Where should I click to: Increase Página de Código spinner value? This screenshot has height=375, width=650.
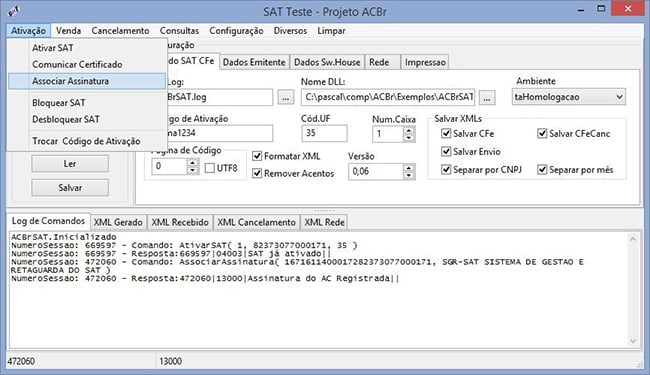pos(192,163)
